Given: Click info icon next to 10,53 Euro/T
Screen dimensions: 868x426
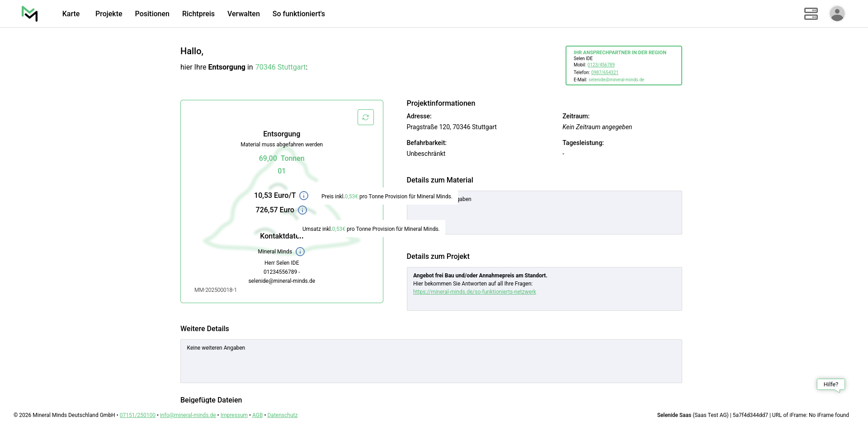Looking at the screenshot, I should 304,196.
